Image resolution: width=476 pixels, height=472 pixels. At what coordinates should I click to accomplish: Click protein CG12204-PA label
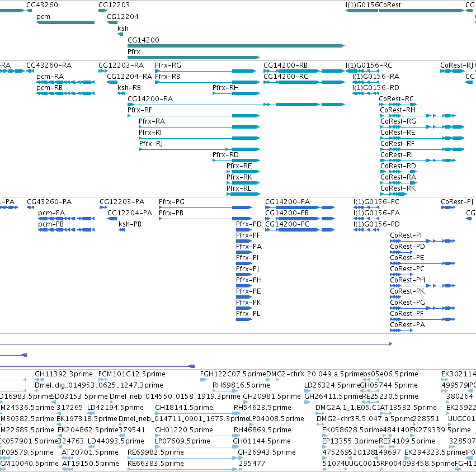click(x=130, y=213)
